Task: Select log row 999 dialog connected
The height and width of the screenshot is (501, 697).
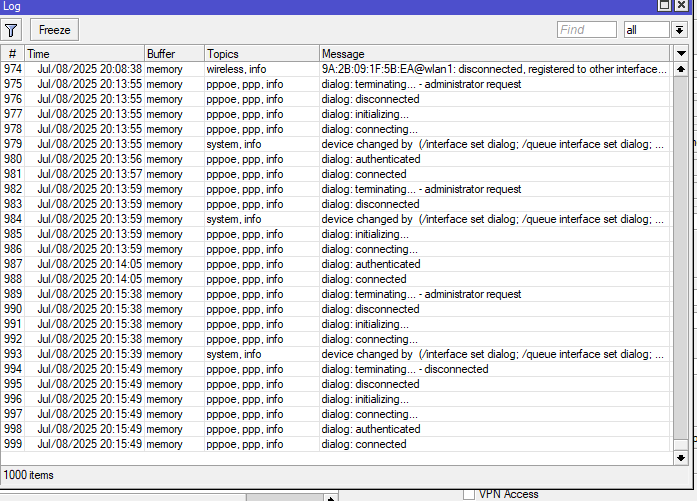Action: pyautogui.click(x=336, y=444)
